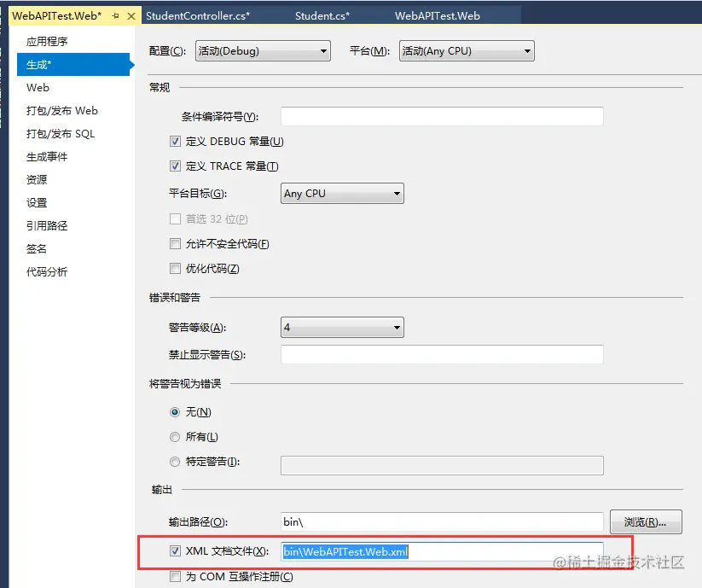Expand the 平台 platform dropdown
The image size is (702, 588).
pos(467,51)
